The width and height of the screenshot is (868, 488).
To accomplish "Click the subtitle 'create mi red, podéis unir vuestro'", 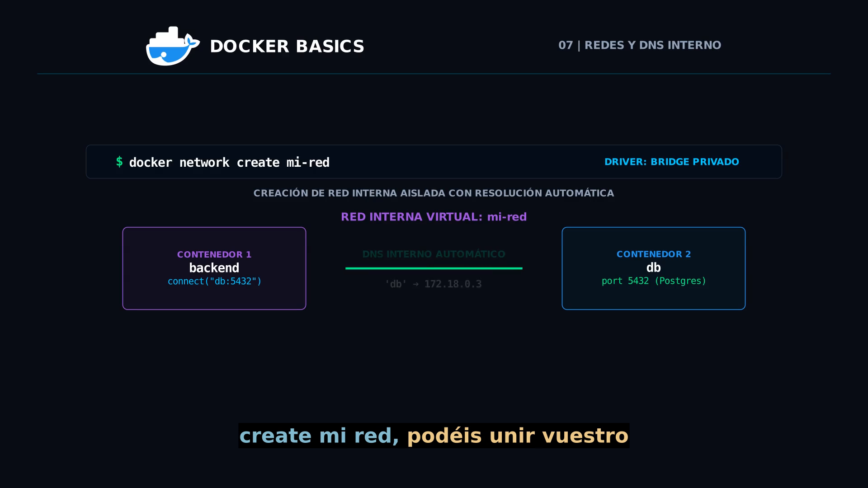I will (434, 436).
